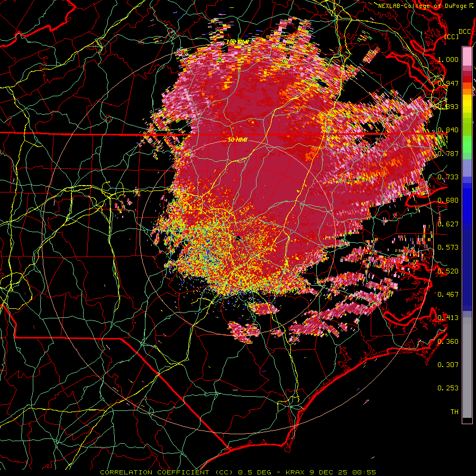The width and height of the screenshot is (476, 476).
Task: Select the 0.627 legend value
Action: click(x=448, y=224)
